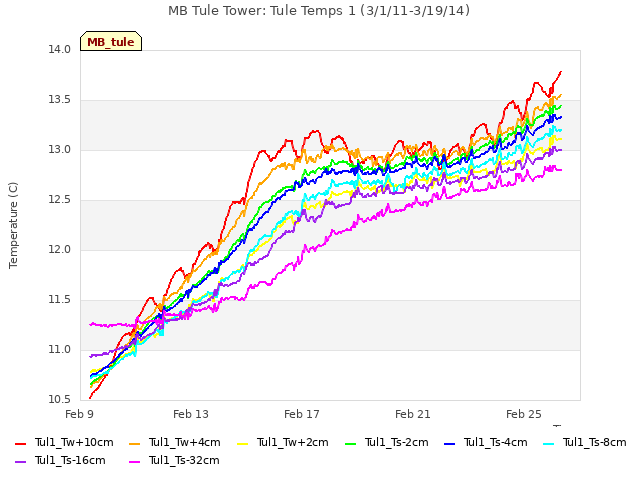Viewport: 640px width, 480px height.
Task: Select the Tul1_Ts-16cm legend label
Action: click(x=70, y=460)
